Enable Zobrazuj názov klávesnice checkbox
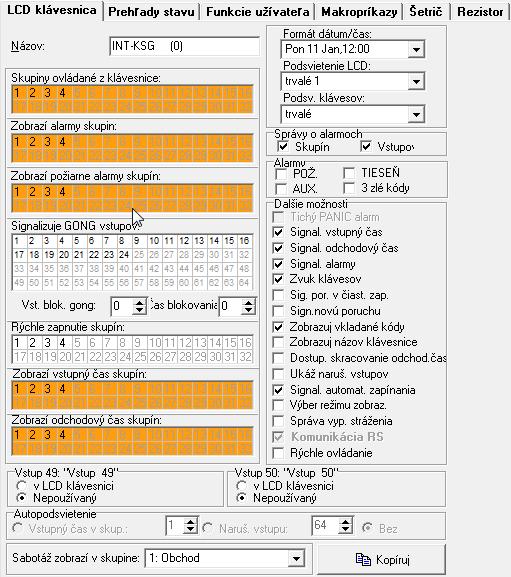 click(278, 342)
